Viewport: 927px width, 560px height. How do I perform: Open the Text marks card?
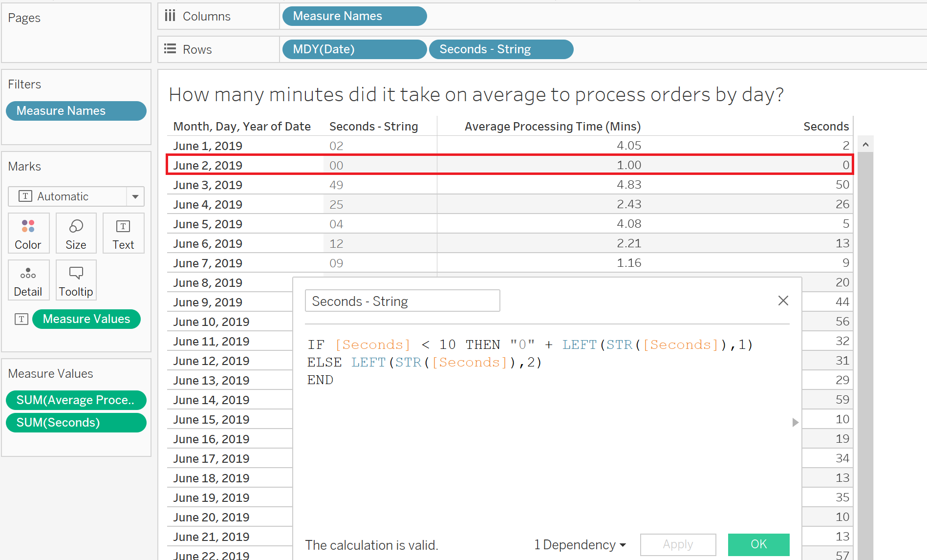click(x=123, y=233)
